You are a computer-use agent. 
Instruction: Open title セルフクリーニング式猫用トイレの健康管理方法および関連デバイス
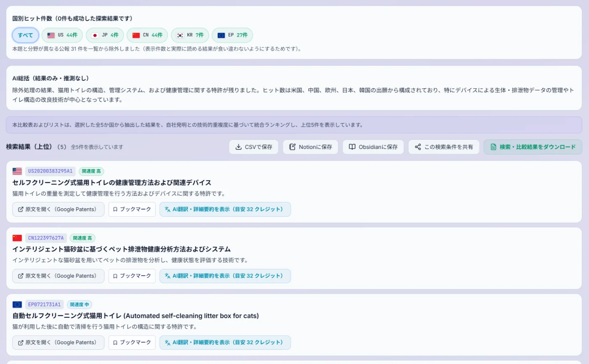coord(111,183)
